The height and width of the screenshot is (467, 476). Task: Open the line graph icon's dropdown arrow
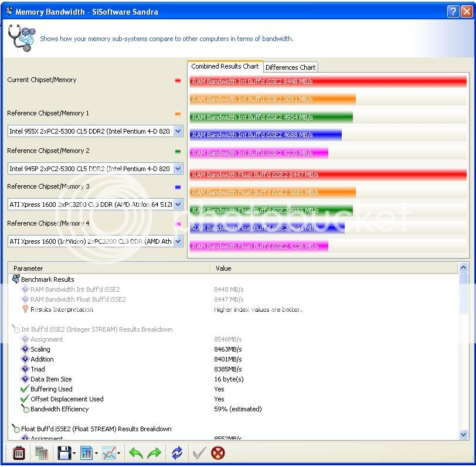[118, 454]
